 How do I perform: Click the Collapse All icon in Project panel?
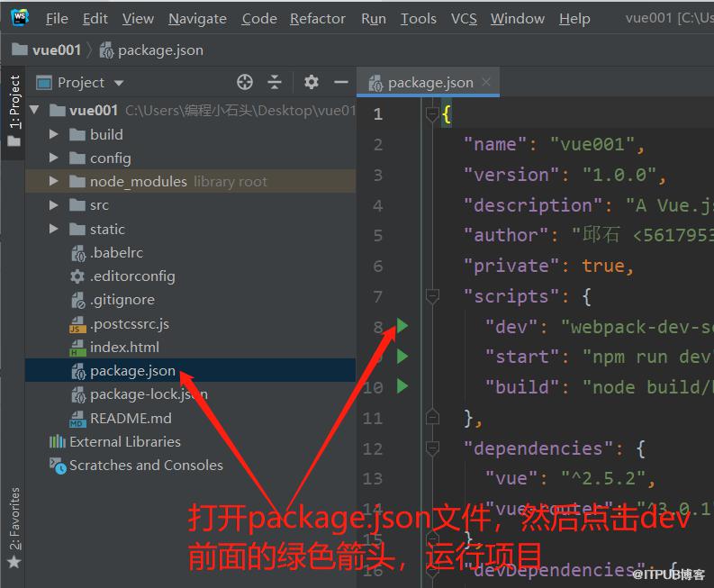point(274,83)
